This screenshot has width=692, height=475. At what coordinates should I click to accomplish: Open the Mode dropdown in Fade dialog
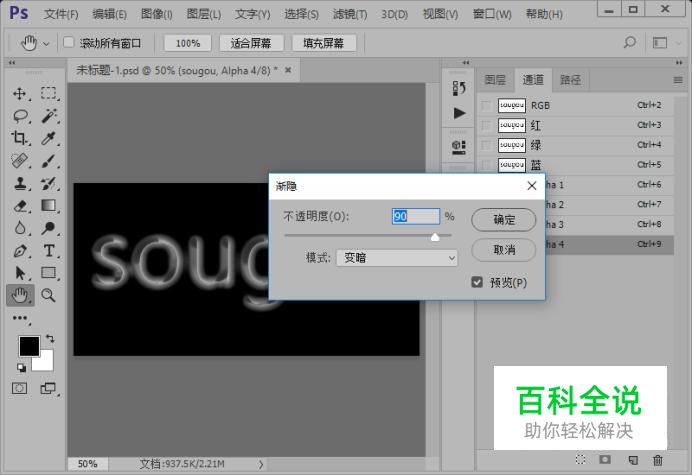click(x=397, y=258)
